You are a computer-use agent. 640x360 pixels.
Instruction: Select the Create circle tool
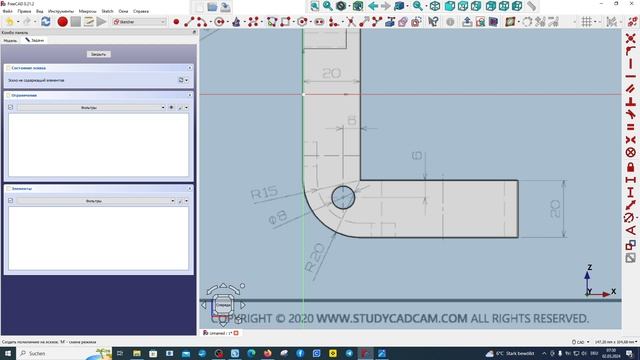tap(219, 22)
